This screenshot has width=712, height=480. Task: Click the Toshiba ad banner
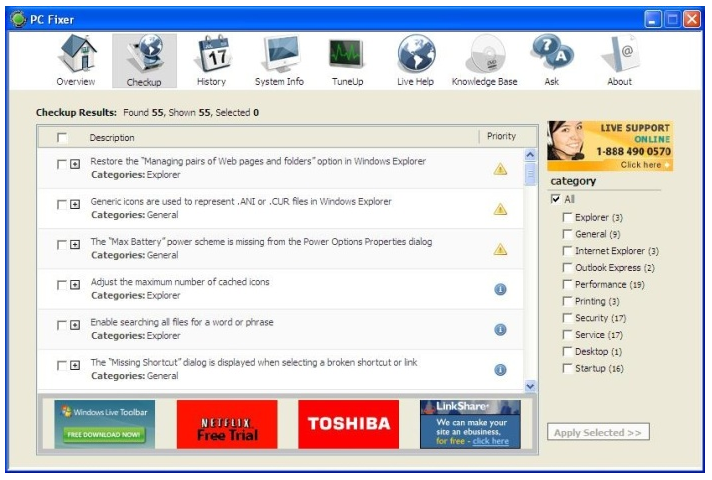point(349,424)
